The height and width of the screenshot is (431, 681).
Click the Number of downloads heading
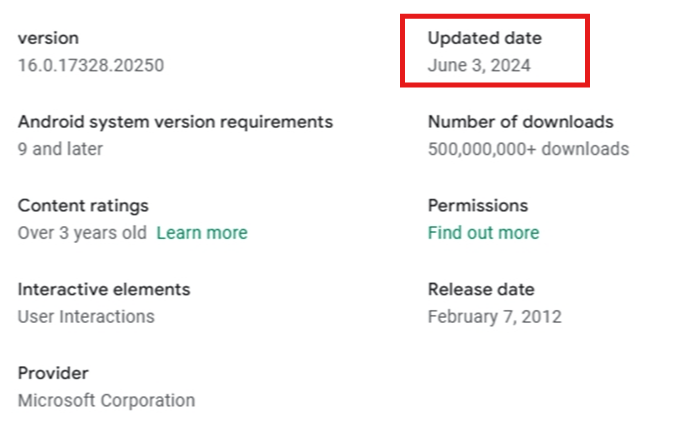tap(521, 122)
